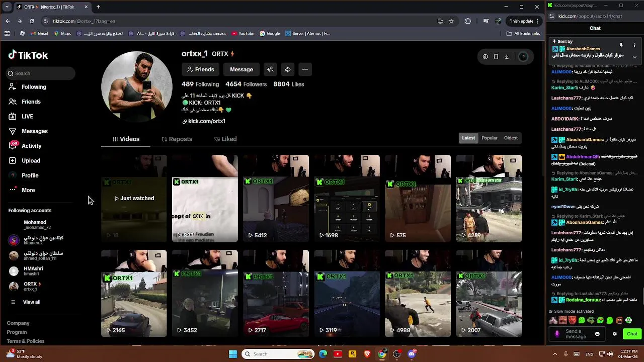Image resolution: width=644 pixels, height=362 pixels.
Task: Open the video with 4988 views
Action: click(x=418, y=293)
